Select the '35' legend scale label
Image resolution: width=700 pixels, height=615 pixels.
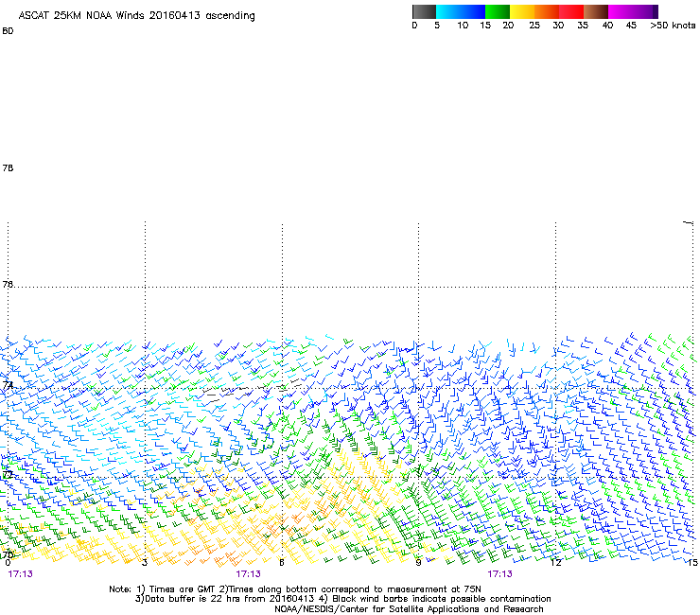pyautogui.click(x=583, y=26)
